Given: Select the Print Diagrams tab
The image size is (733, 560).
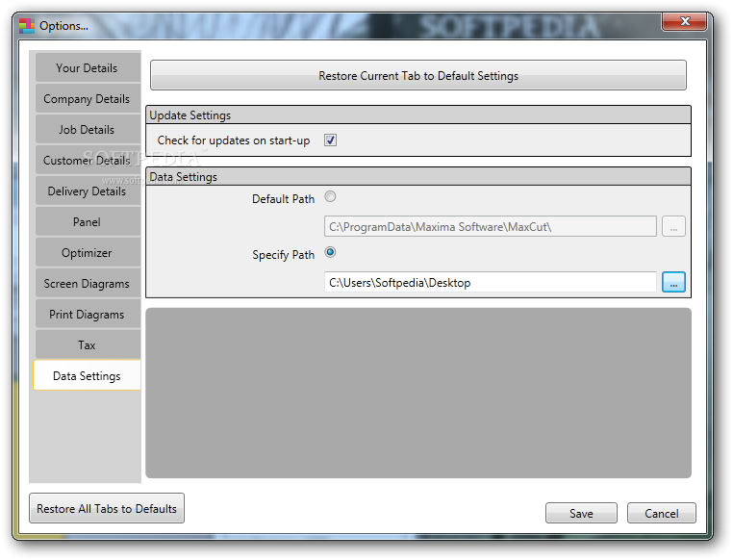Looking at the screenshot, I should [x=88, y=315].
